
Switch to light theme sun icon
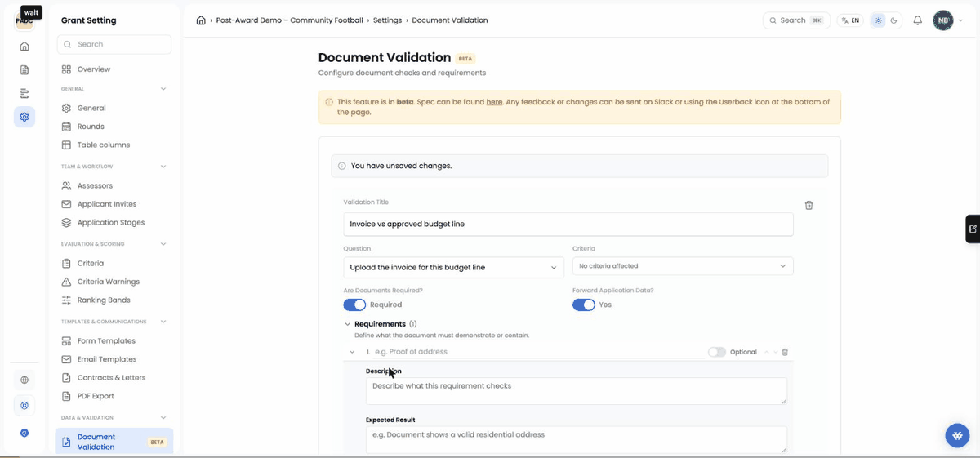point(878,20)
